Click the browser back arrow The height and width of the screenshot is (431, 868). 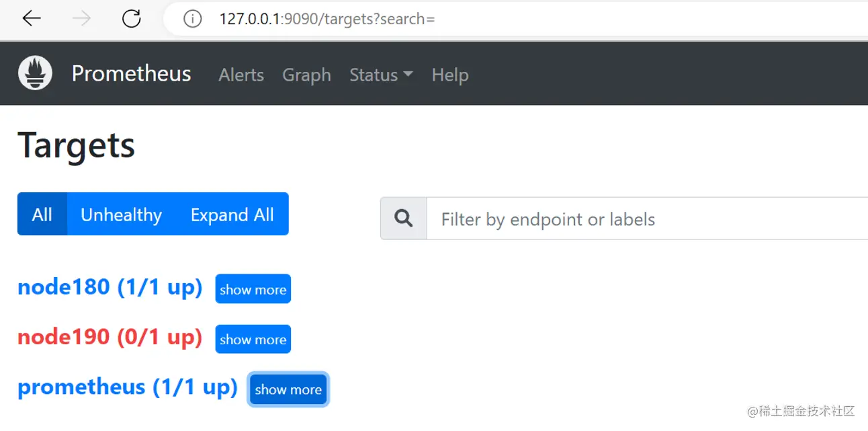[32, 19]
